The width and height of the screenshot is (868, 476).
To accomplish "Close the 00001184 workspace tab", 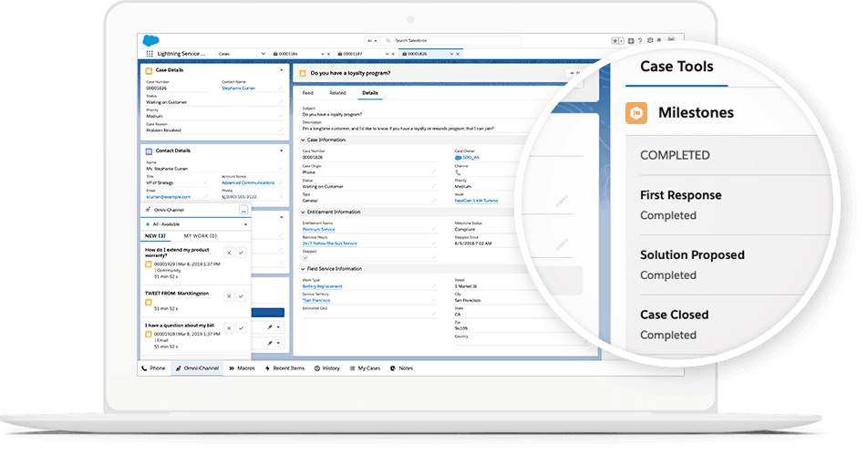I will point(329,54).
